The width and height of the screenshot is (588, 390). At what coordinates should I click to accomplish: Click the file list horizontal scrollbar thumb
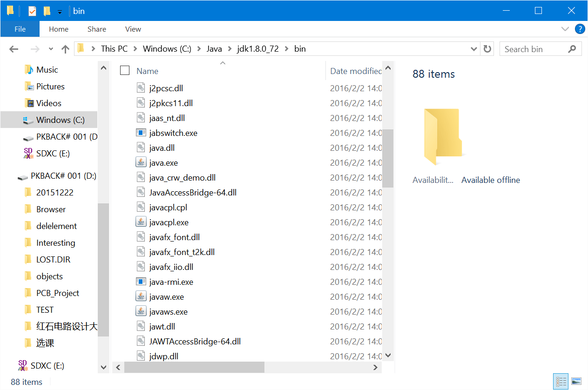(x=194, y=367)
